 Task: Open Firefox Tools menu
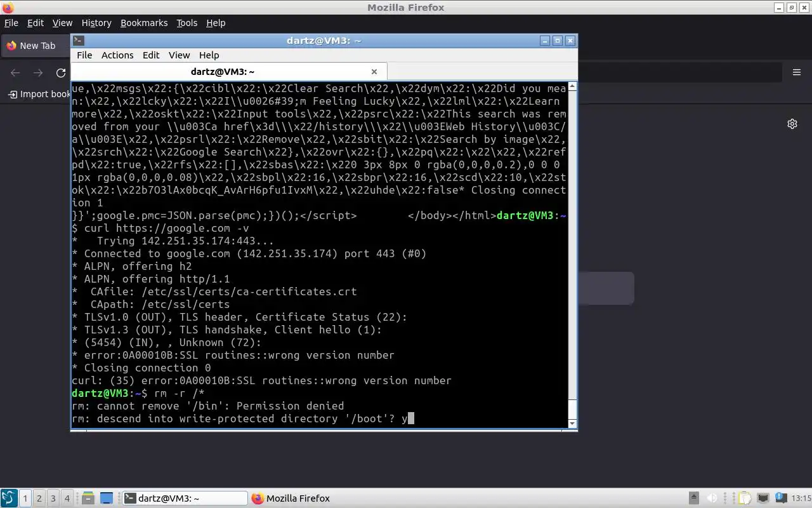pyautogui.click(x=187, y=23)
